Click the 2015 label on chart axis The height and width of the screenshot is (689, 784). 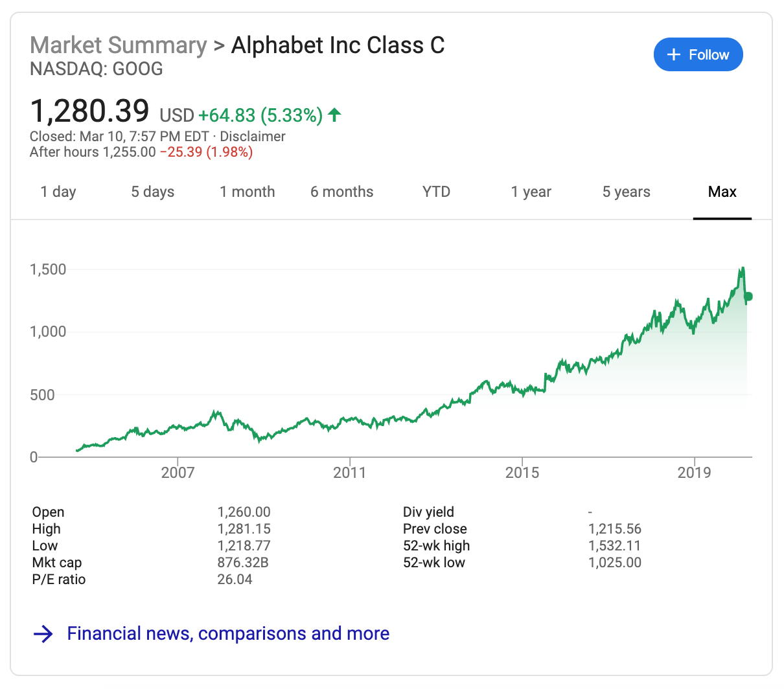522,473
